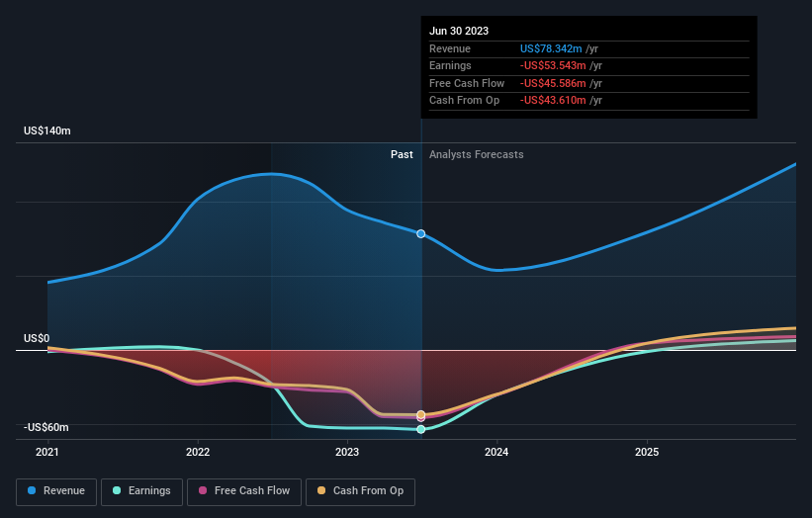Click the Analysts Forecasts label
Image resolution: width=812 pixels, height=518 pixels.
pos(477,155)
